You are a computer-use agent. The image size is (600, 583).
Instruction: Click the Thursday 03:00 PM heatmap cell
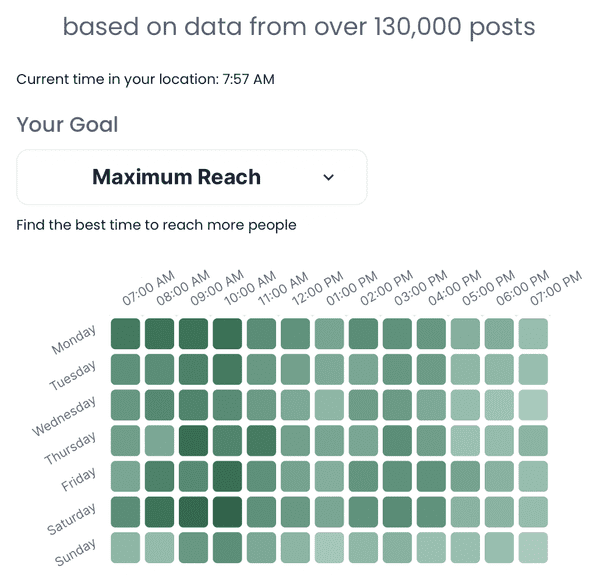tap(397, 440)
